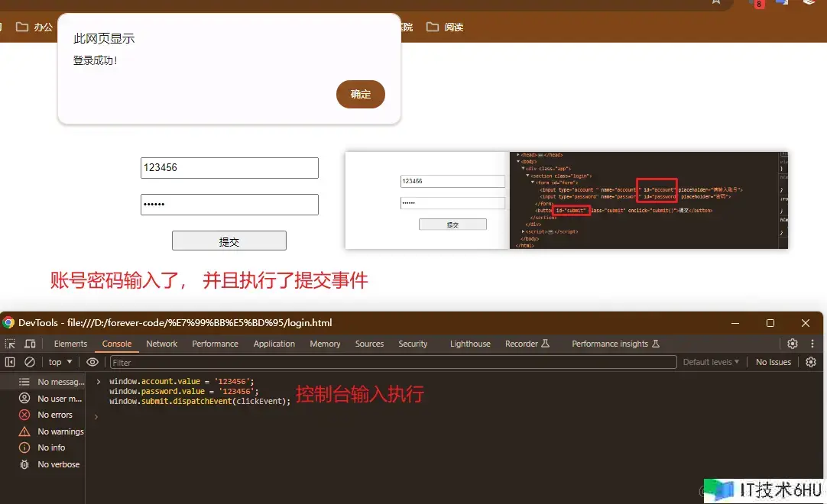Open the Performance insights tab
827x504 pixels.
[x=615, y=344]
